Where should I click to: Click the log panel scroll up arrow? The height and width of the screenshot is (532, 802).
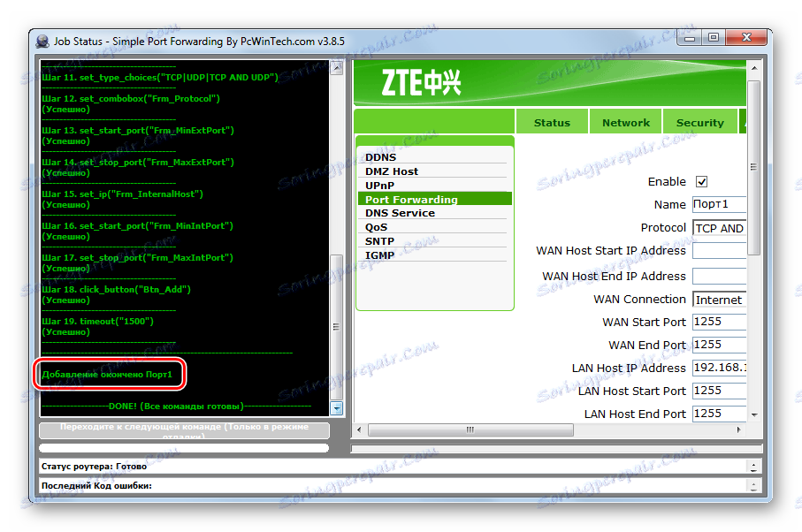click(337, 67)
